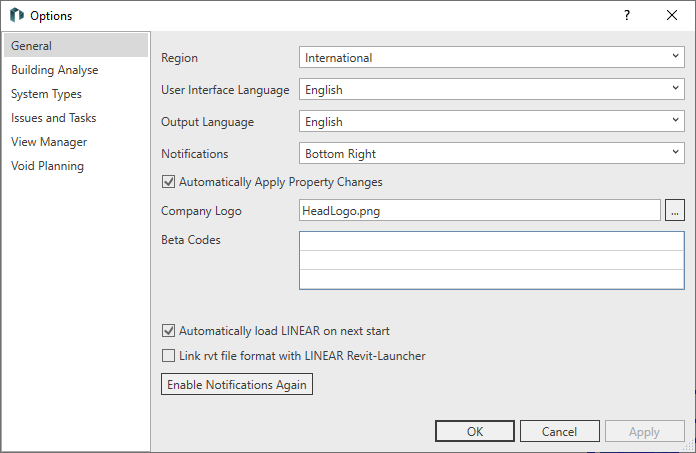Click the Beta Codes label

click(191, 240)
